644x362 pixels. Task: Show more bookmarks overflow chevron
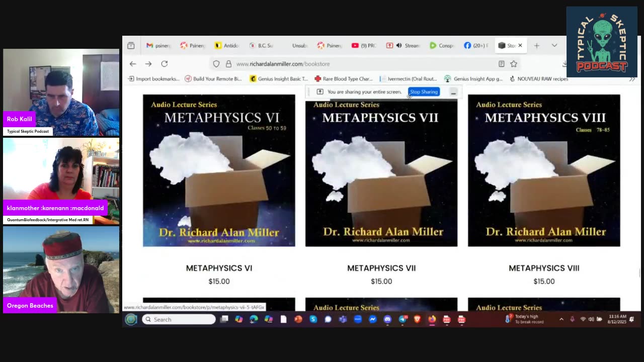632,79
